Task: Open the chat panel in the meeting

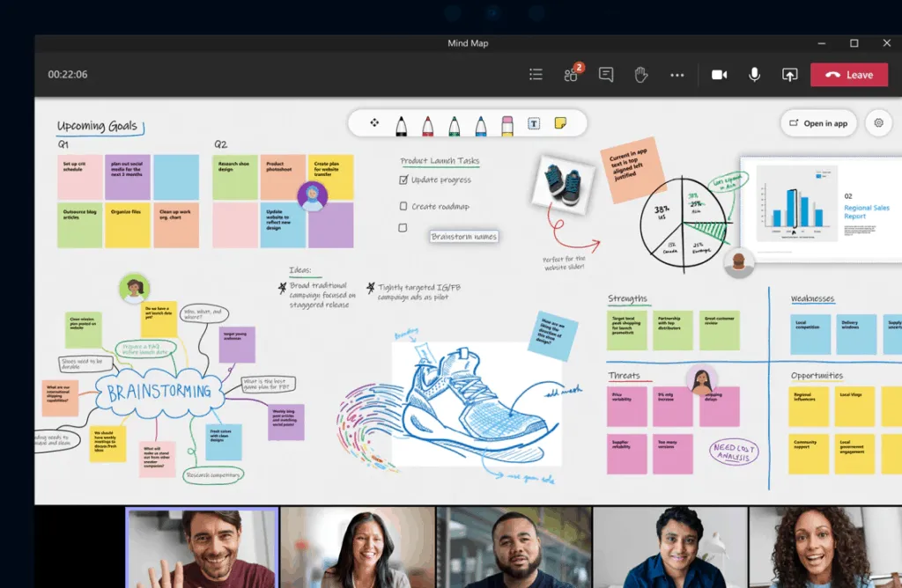Action: (x=605, y=75)
